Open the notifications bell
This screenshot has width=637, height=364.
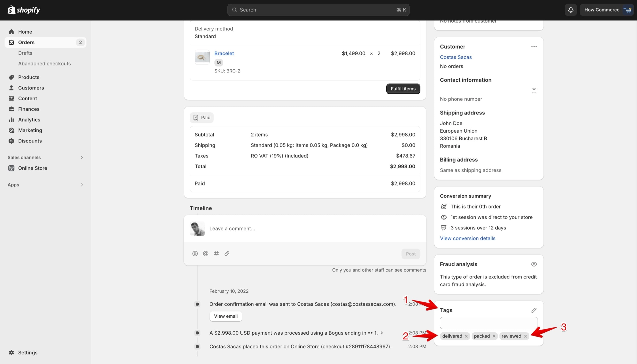570,10
